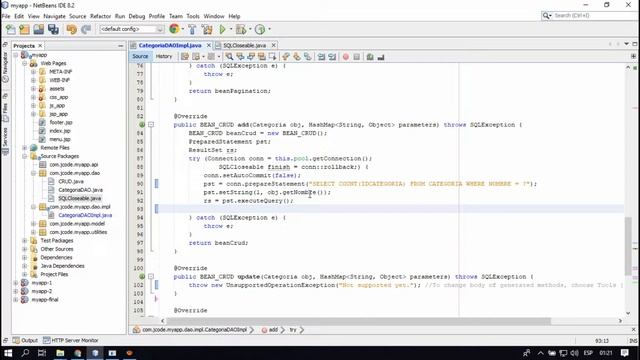Minimize the Projects panel

click(120, 46)
